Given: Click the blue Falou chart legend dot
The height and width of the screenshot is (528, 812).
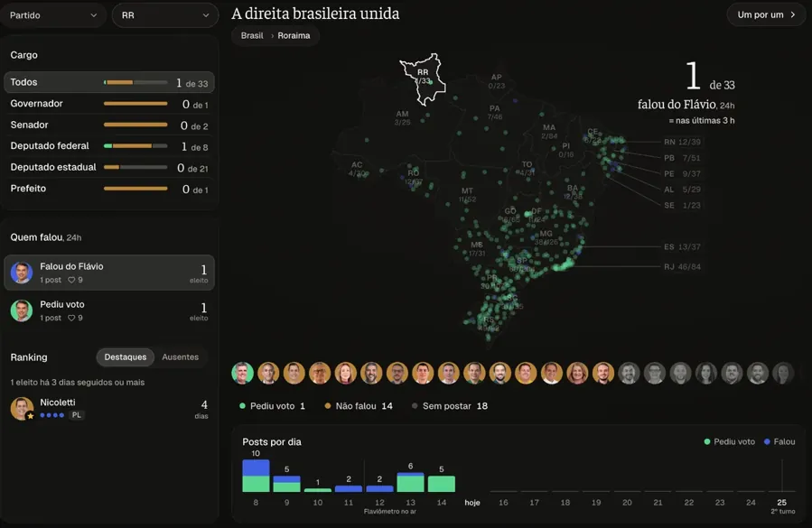Looking at the screenshot, I should pos(767,441).
